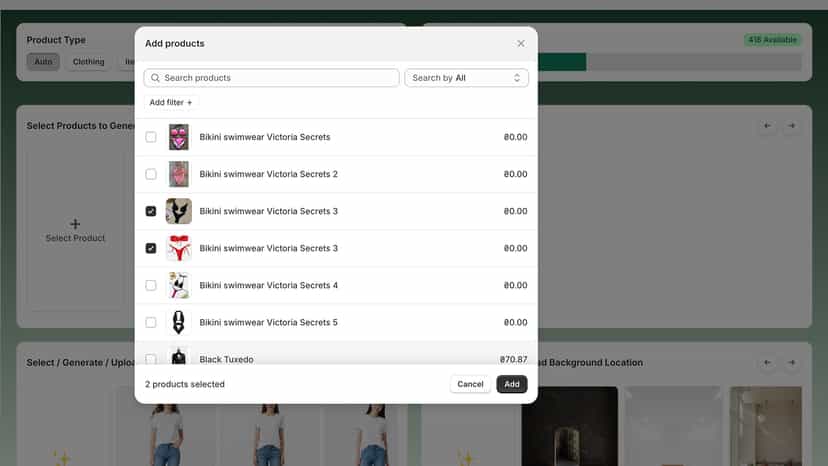Select the Clothing product type tab
The image size is (828, 466).
point(88,62)
